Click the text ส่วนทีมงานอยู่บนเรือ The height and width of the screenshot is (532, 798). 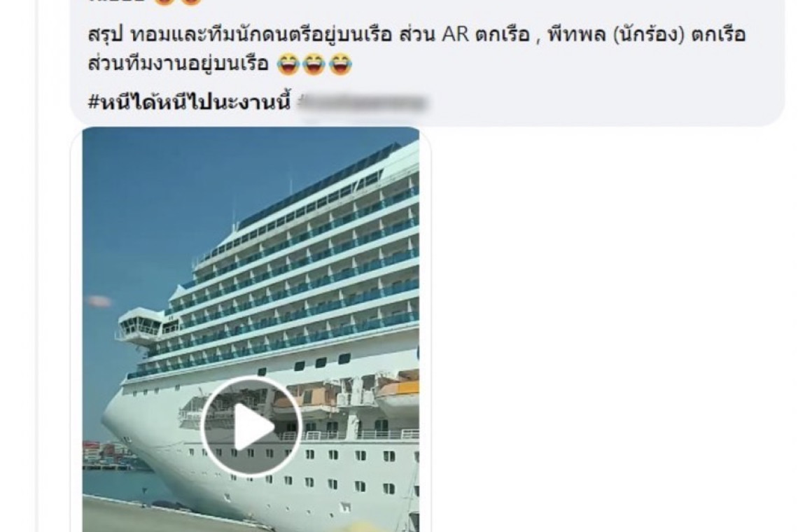[x=178, y=64]
